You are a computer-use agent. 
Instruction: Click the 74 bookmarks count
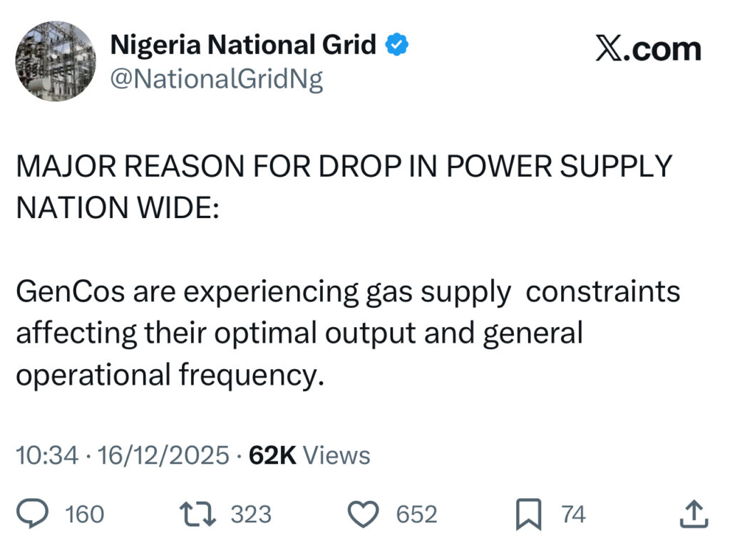[574, 514]
